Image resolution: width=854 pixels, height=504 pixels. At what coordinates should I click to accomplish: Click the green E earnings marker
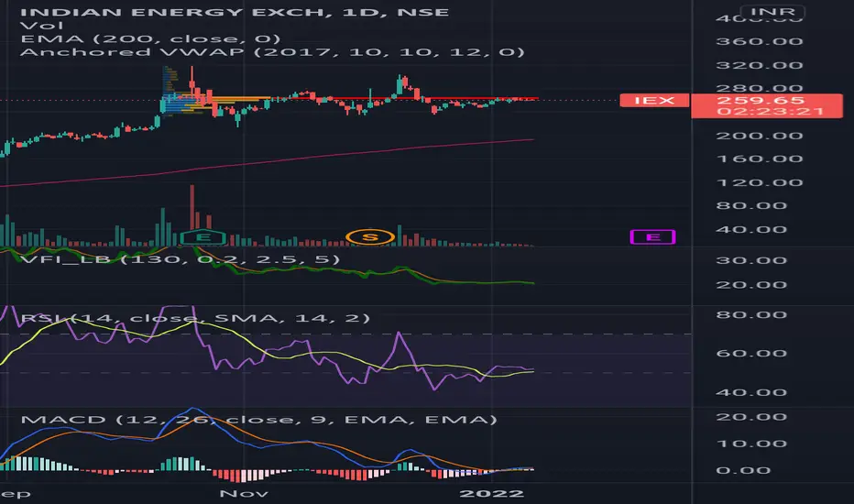pyautogui.click(x=203, y=237)
